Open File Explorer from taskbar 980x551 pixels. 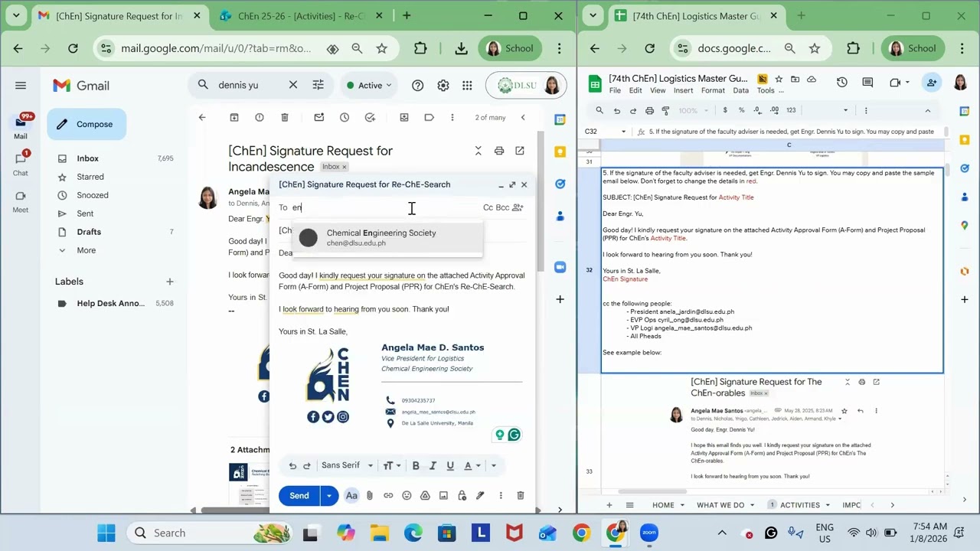380,533
